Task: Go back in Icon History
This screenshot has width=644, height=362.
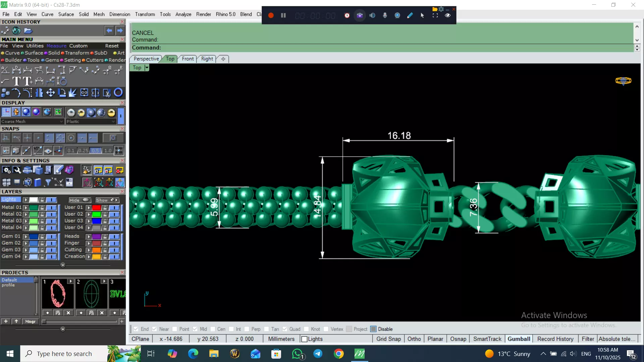Action: pyautogui.click(x=109, y=31)
